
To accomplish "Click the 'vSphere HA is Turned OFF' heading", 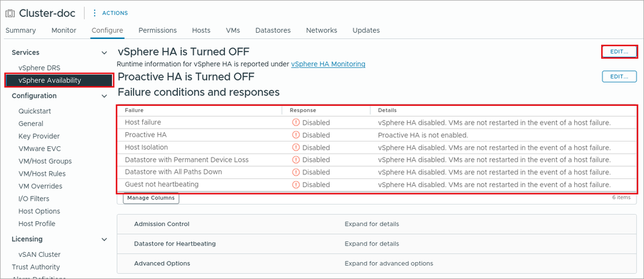I will point(184,52).
